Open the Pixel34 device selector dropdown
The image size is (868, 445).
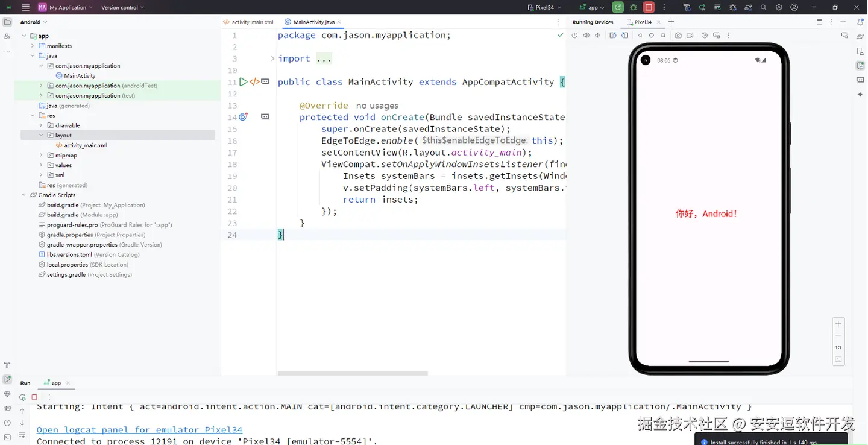coord(544,7)
